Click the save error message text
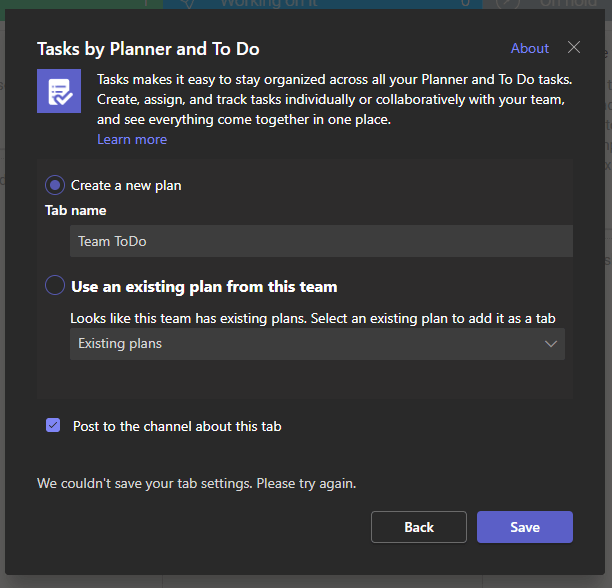This screenshot has width=612, height=588. pyautogui.click(x=197, y=483)
